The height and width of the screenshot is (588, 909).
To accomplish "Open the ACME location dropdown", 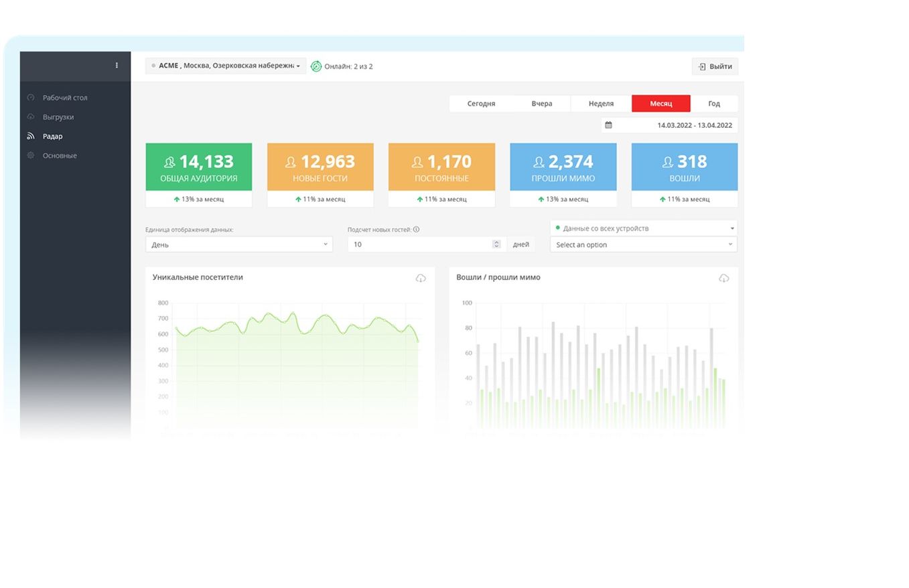I will [x=226, y=66].
